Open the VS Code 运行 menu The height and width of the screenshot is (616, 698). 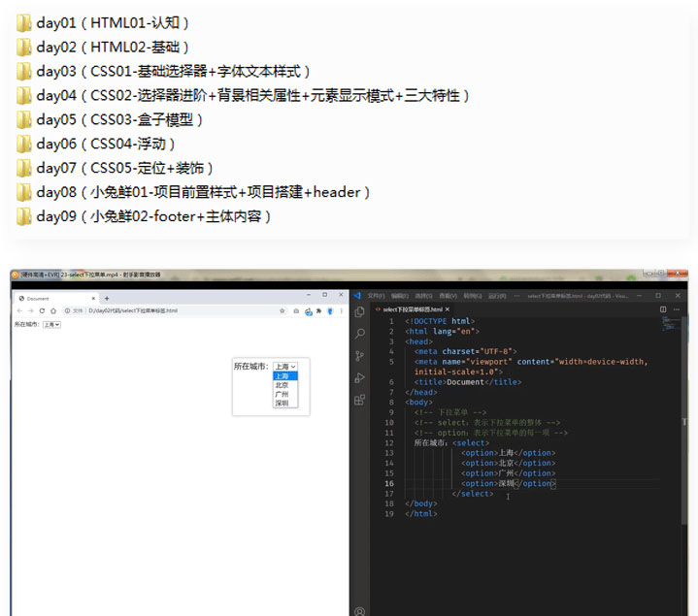point(497,296)
